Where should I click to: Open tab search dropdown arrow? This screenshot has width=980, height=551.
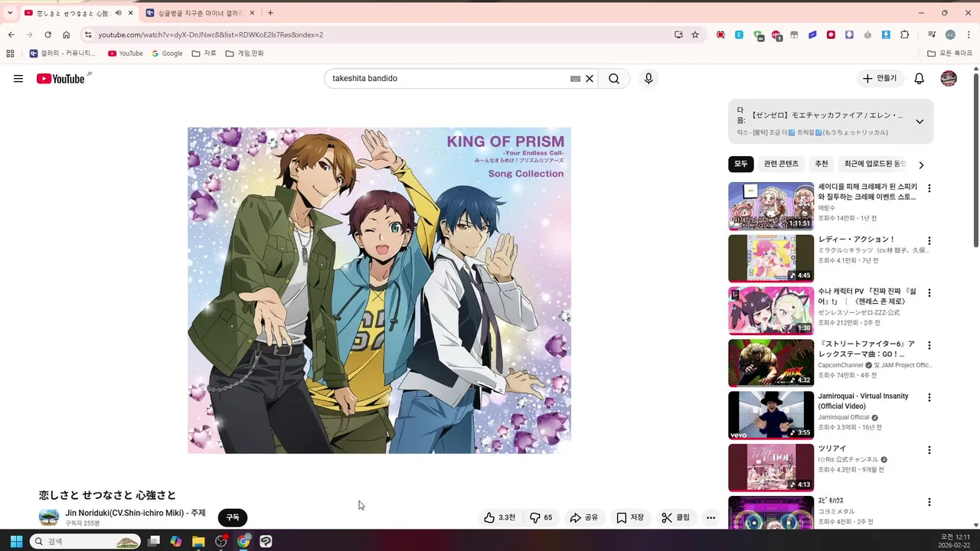pyautogui.click(x=10, y=13)
